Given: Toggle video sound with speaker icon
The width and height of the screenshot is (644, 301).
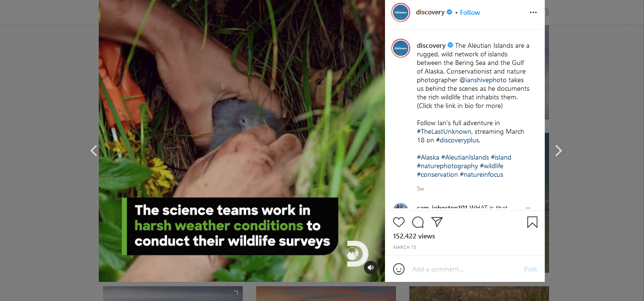Looking at the screenshot, I should coord(371,268).
